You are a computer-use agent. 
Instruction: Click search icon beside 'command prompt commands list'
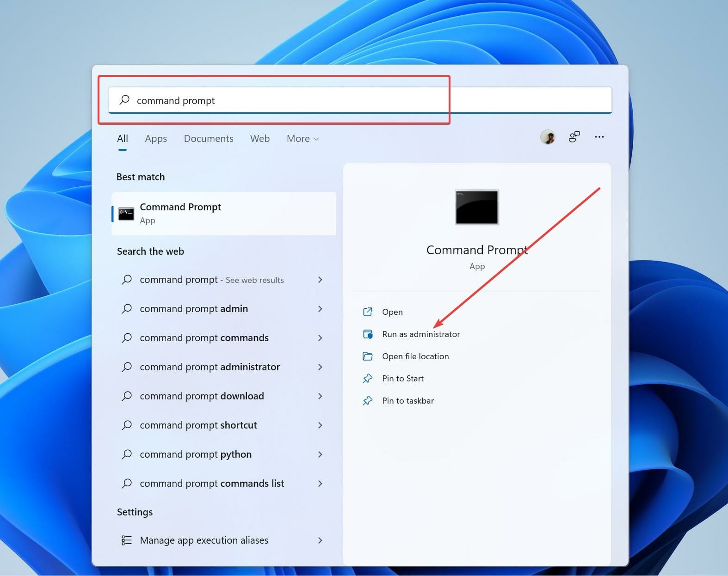coord(127,484)
